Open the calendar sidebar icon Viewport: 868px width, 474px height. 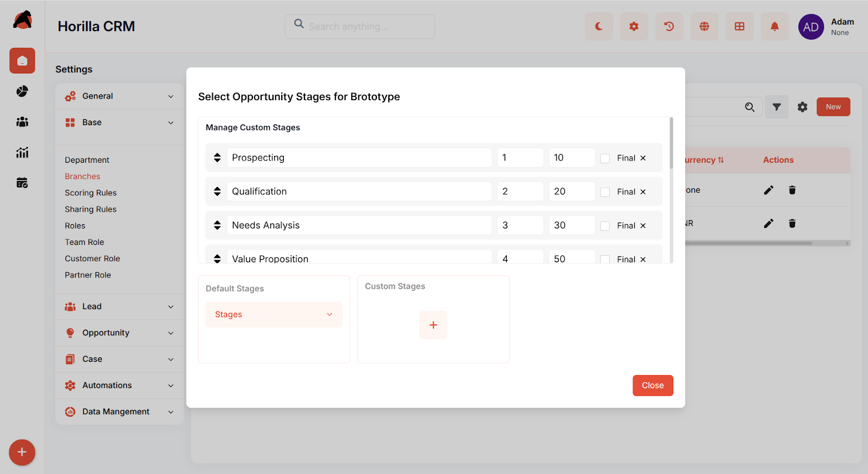click(22, 183)
